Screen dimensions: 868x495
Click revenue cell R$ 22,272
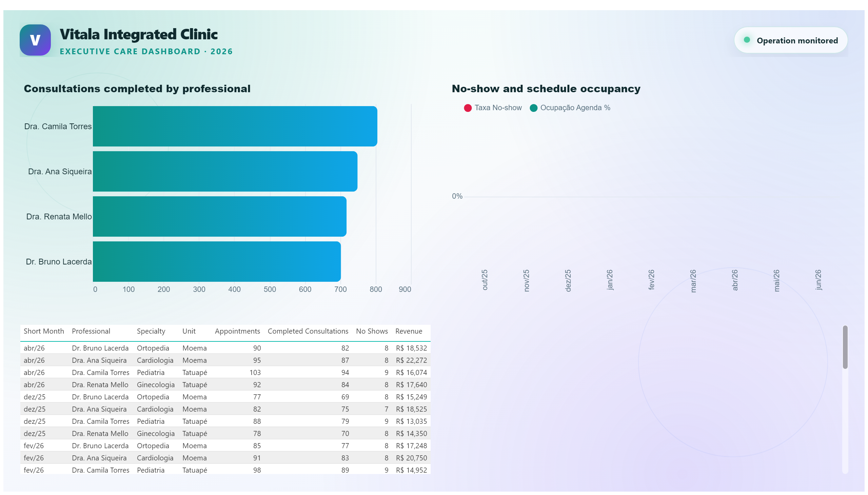(x=411, y=360)
